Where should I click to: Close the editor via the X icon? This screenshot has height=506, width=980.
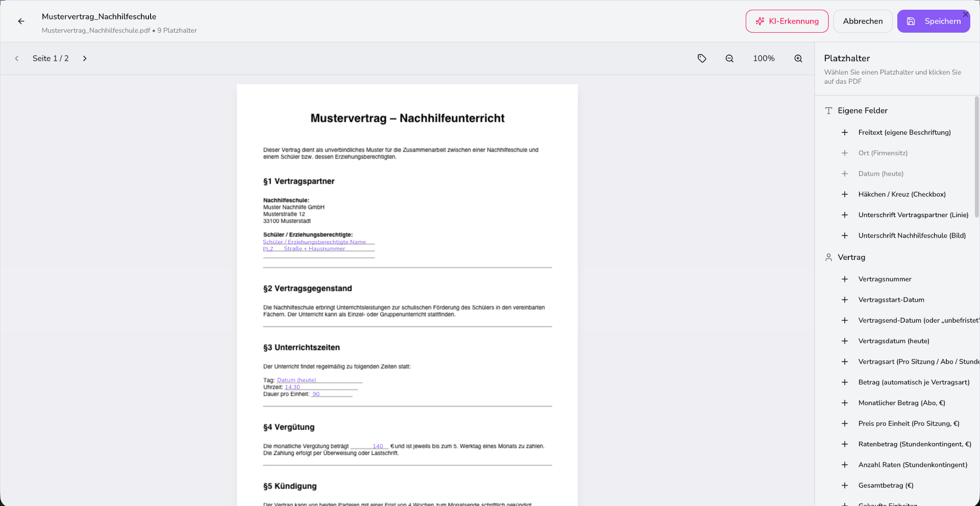coord(965,14)
